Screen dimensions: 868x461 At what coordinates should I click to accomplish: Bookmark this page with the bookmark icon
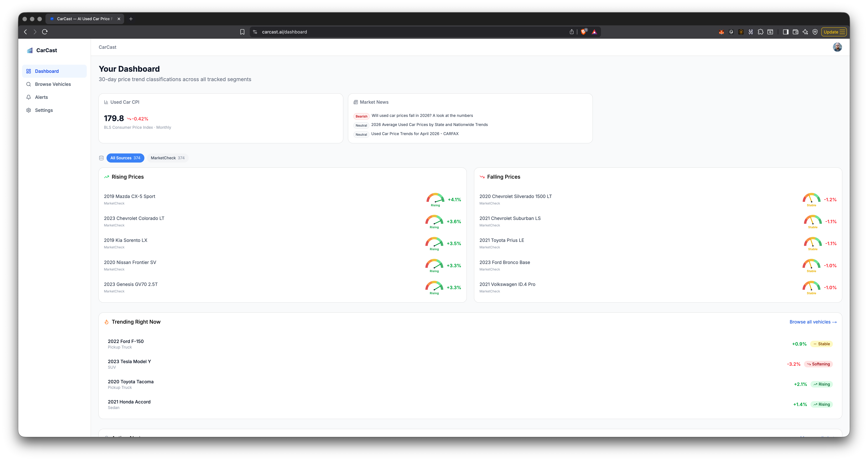pyautogui.click(x=242, y=32)
